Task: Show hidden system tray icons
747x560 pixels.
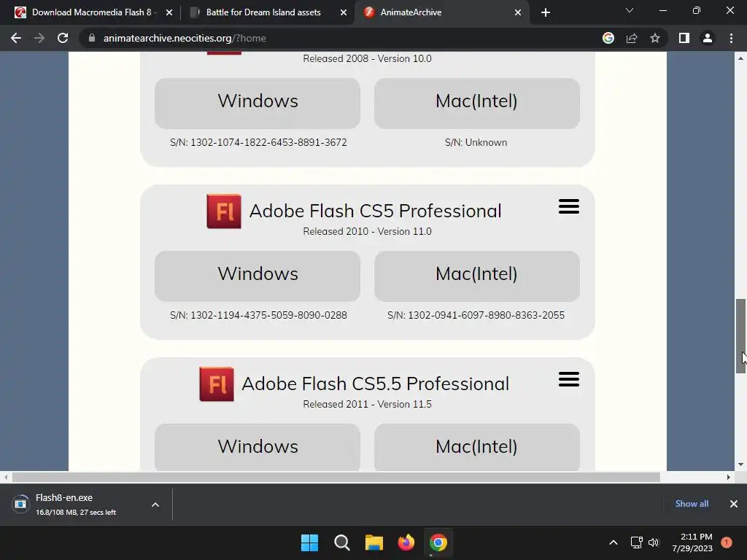Action: 614,542
